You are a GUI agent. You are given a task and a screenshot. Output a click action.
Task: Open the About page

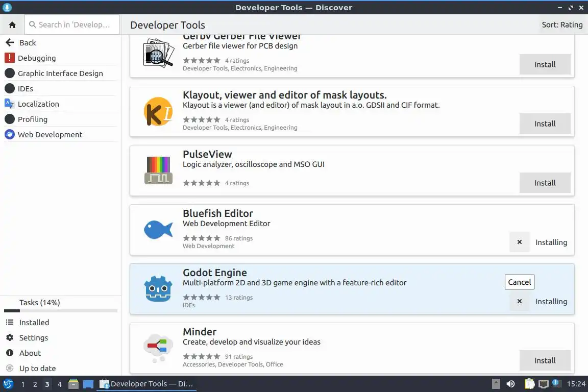tap(61, 353)
